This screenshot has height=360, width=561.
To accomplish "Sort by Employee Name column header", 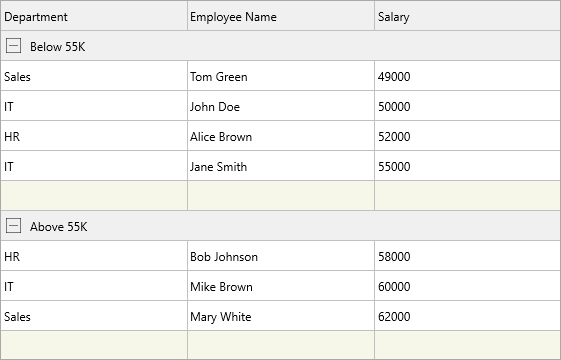I will point(281,16).
